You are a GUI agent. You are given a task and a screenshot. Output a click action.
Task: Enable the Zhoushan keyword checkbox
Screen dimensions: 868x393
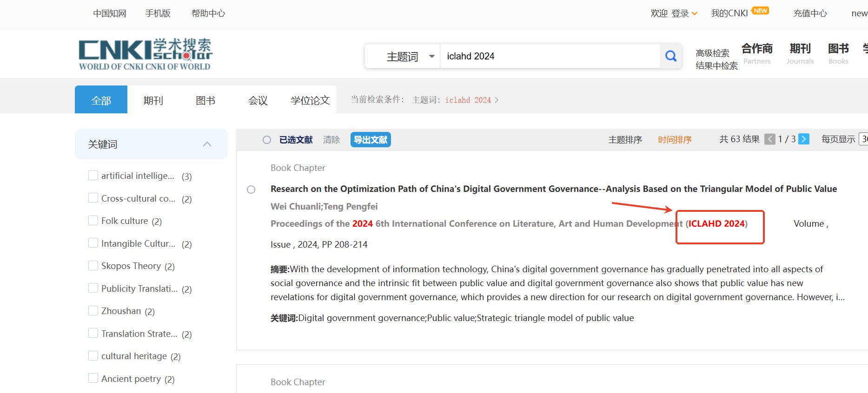click(93, 310)
